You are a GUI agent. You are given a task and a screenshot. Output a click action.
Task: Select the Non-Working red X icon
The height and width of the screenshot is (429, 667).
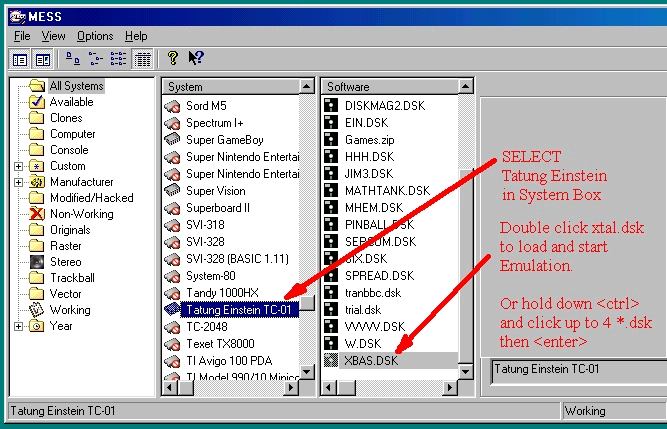click(x=37, y=214)
